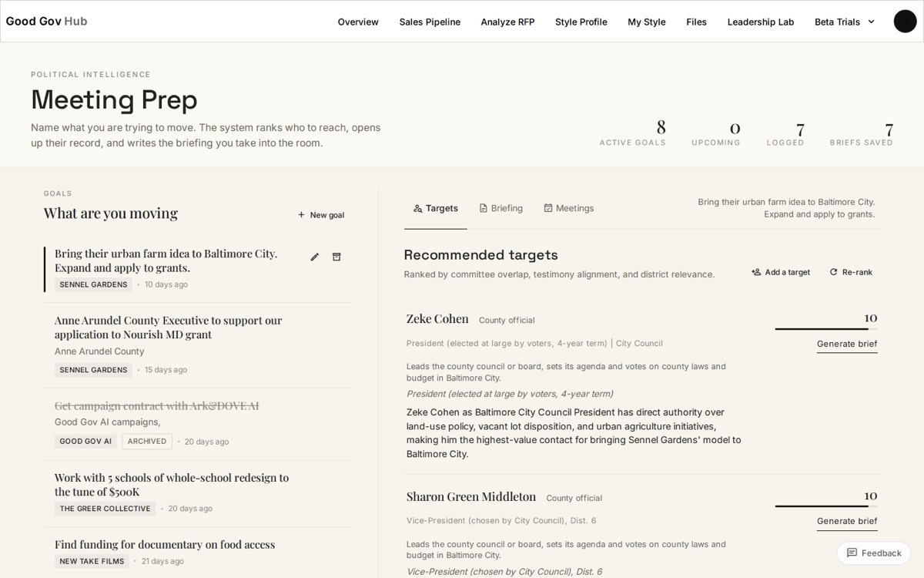The width and height of the screenshot is (924, 578).
Task: Click Sharon Green Middleton's name
Action: coord(471,496)
